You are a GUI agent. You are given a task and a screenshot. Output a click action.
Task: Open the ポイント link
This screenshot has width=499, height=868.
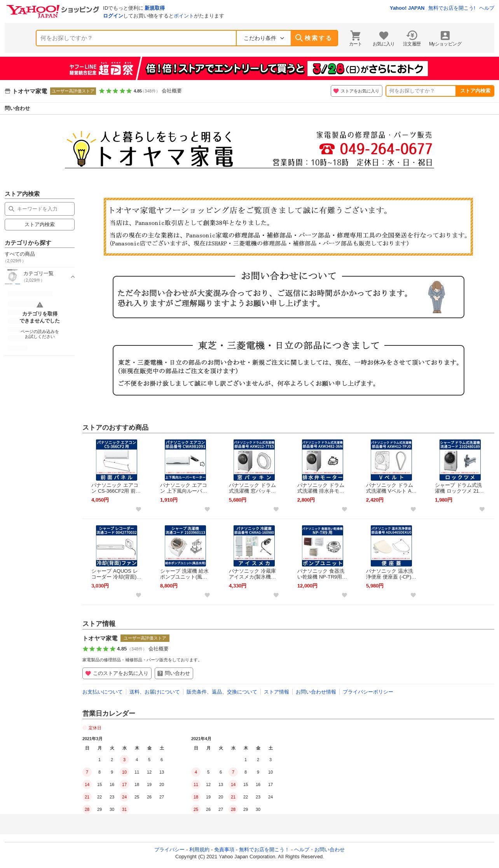[183, 16]
